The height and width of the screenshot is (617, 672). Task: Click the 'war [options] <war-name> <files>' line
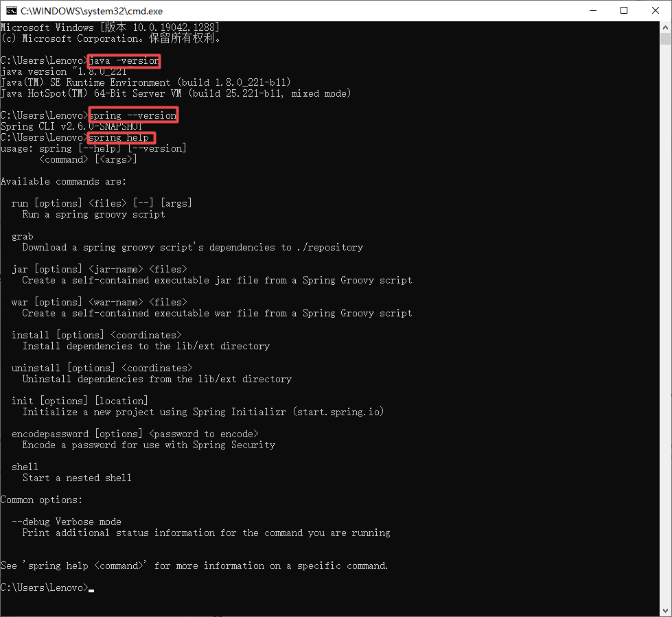click(x=99, y=302)
